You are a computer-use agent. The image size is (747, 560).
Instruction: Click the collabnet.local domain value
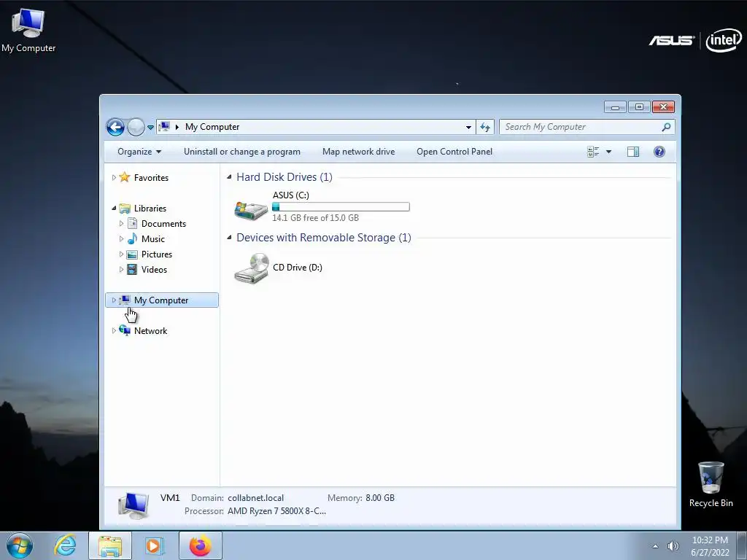tap(255, 497)
